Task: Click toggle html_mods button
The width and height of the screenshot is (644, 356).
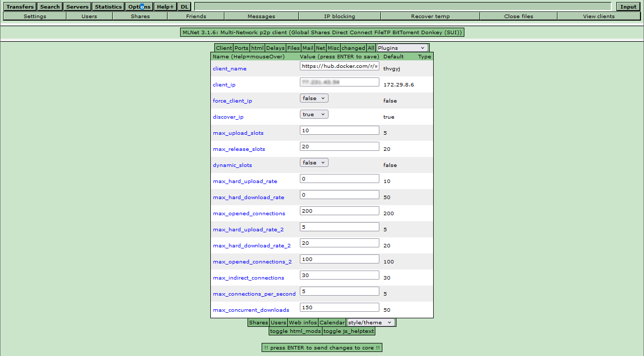Action: [295, 331]
